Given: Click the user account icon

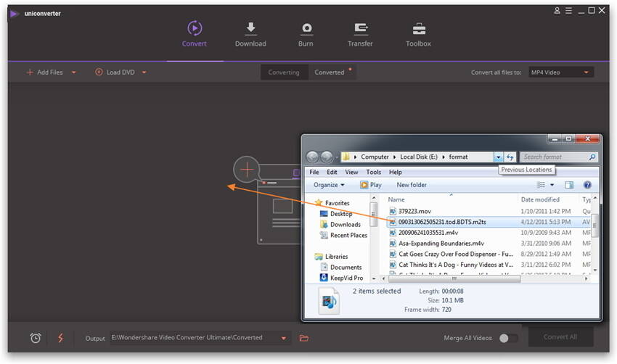Looking at the screenshot, I should 557,11.
